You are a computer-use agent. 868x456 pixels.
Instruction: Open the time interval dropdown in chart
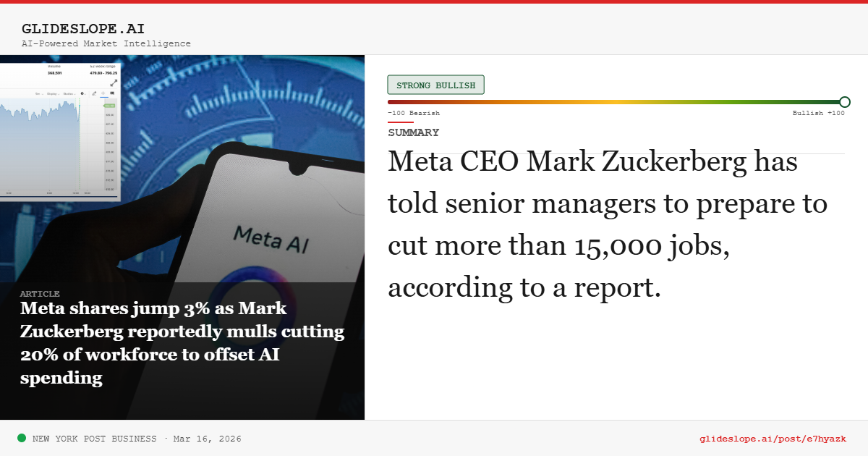(38, 93)
